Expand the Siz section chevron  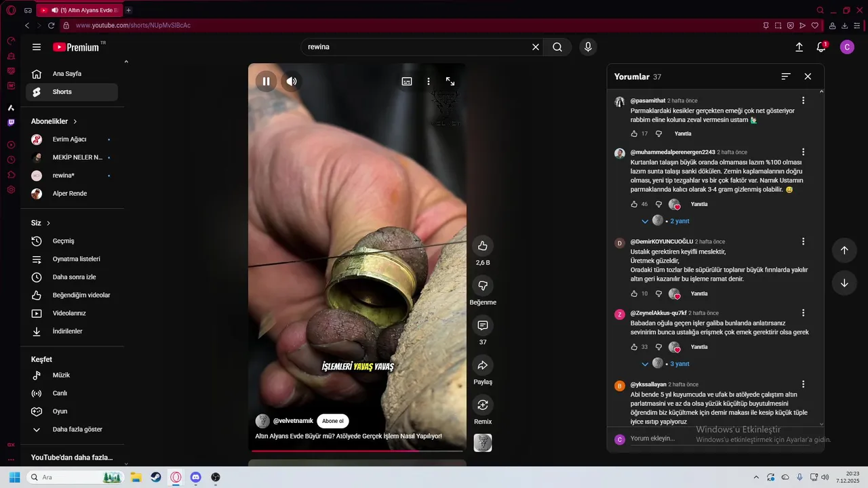[48, 223]
